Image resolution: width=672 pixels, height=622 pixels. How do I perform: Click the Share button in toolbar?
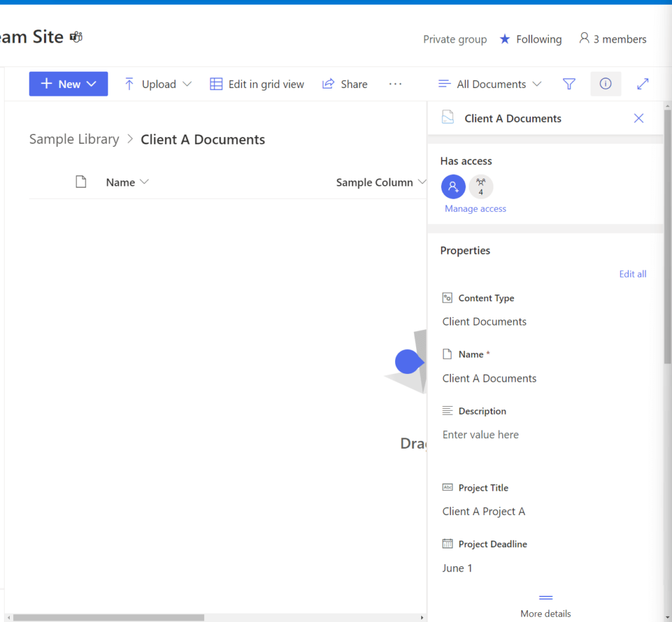tap(345, 84)
